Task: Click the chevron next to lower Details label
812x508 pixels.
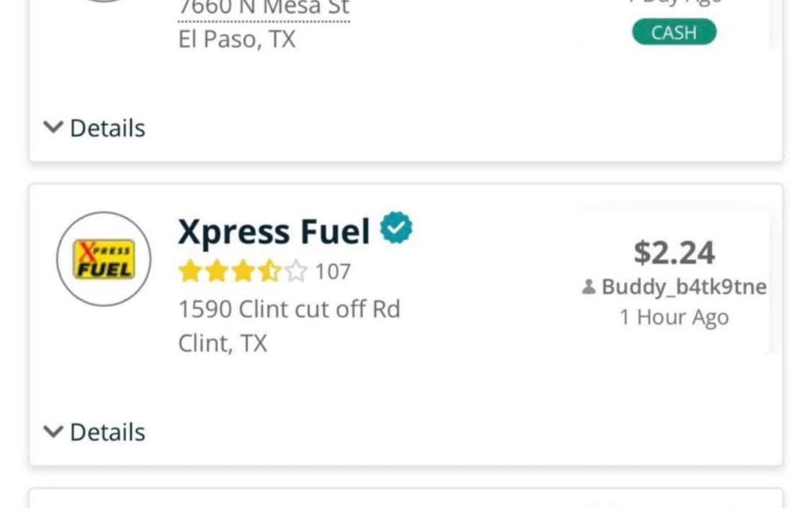Action: click(53, 431)
